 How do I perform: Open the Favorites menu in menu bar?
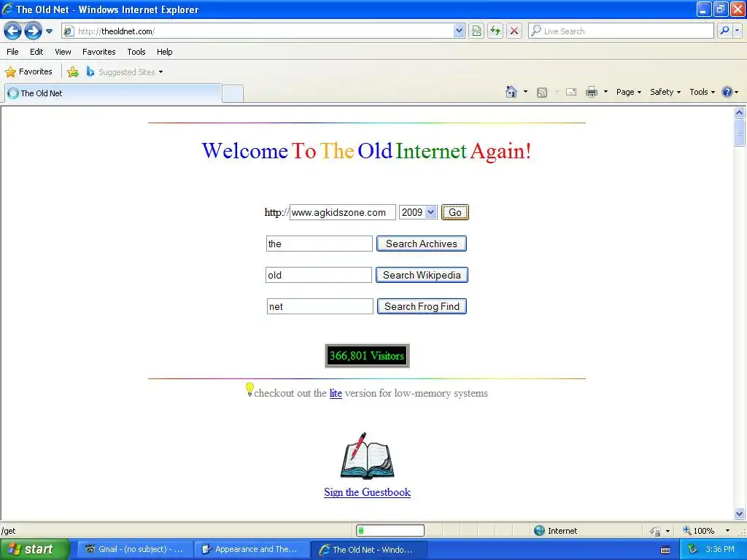[98, 52]
